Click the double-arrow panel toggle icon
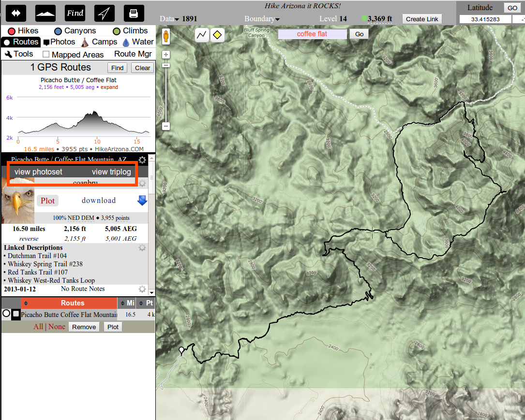Viewport: 525px width, 420px height. point(15,13)
